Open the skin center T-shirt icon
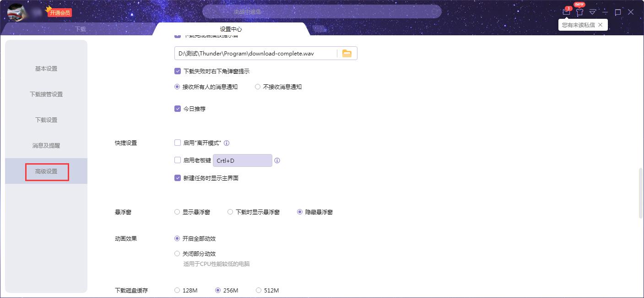The height and width of the screenshot is (298, 644). click(x=579, y=12)
